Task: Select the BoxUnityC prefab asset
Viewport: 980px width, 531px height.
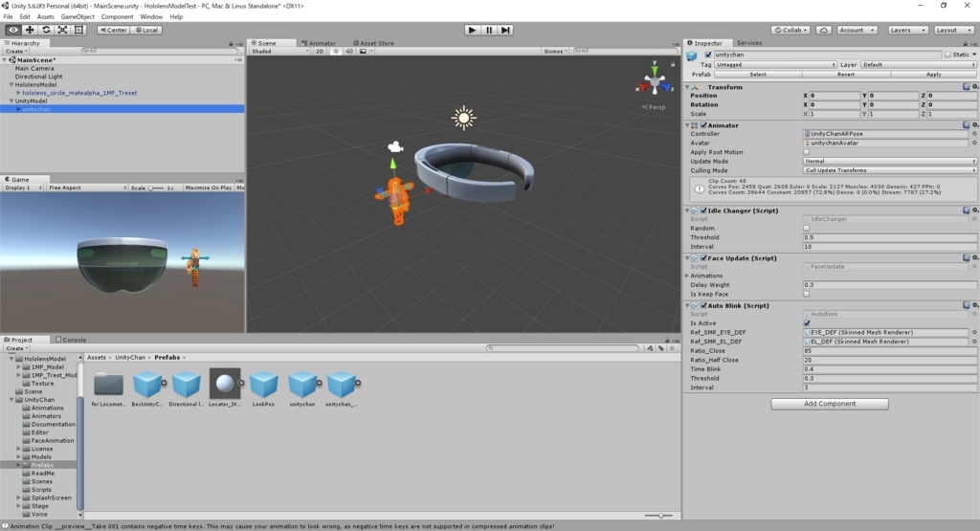Action: point(146,388)
